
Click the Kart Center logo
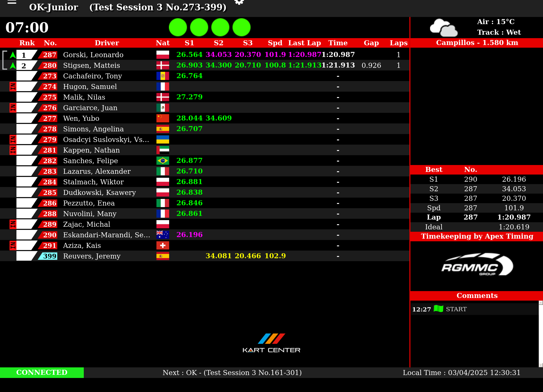click(271, 343)
